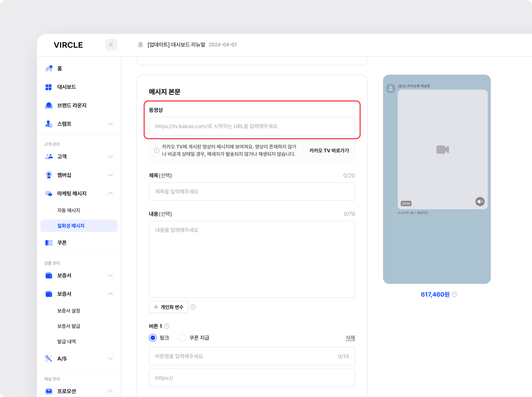Image resolution: width=532 pixels, height=397 pixels.
Task: Click the 브랜드 라운지 sofa icon
Action: [49, 105]
